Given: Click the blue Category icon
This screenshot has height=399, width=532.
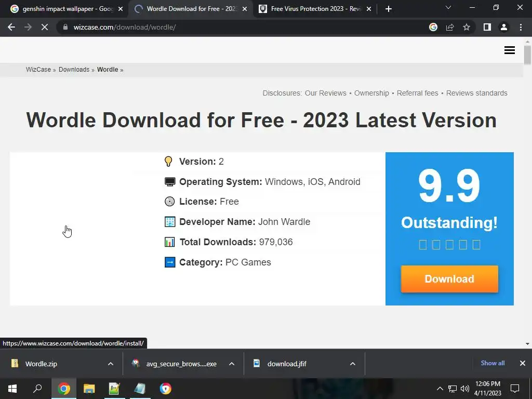Looking at the screenshot, I should pos(170,262).
